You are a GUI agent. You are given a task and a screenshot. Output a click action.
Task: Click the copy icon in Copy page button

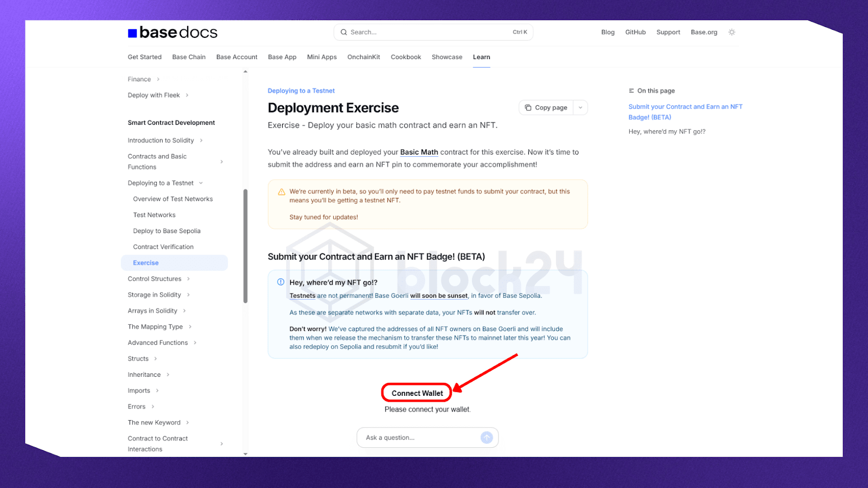[x=528, y=108]
